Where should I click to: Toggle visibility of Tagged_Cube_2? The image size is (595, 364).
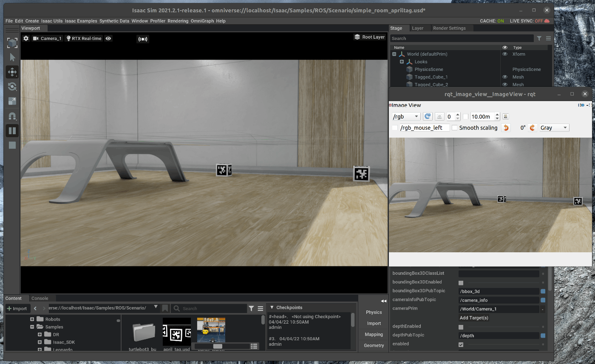click(x=505, y=85)
